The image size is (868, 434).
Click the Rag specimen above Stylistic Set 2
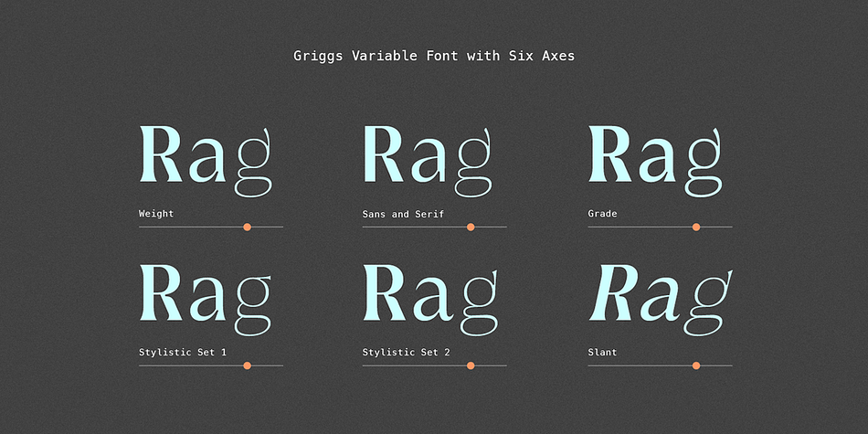coord(430,300)
